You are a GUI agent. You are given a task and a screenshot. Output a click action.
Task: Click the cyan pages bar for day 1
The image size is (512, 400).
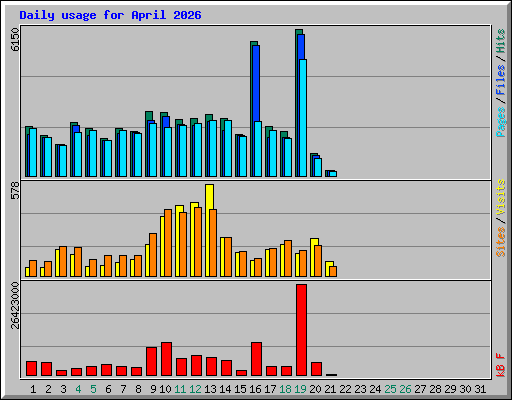(x=33, y=153)
